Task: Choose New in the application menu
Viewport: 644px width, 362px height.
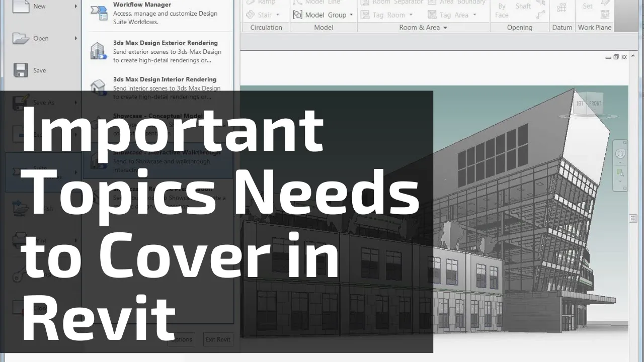Action: (x=43, y=7)
